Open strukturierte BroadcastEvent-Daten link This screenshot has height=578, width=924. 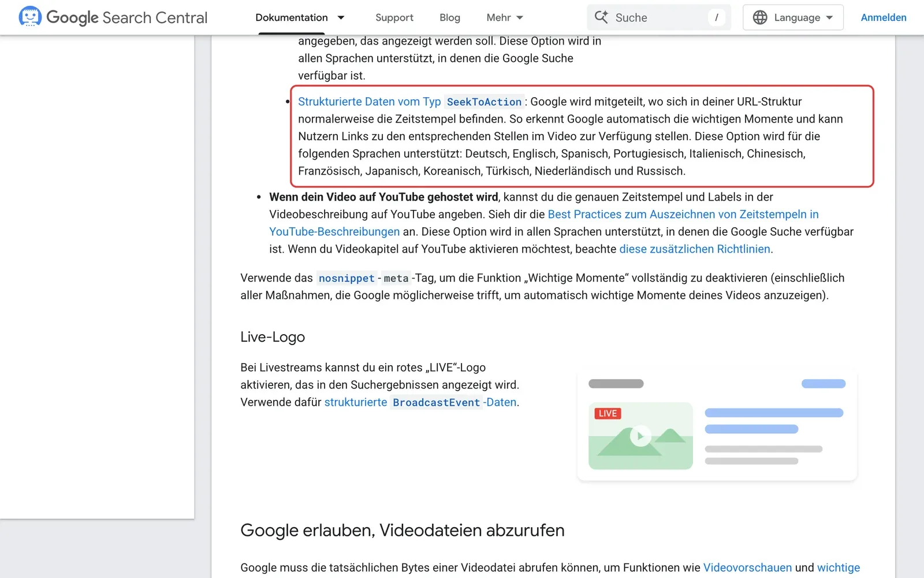pyautogui.click(x=420, y=402)
